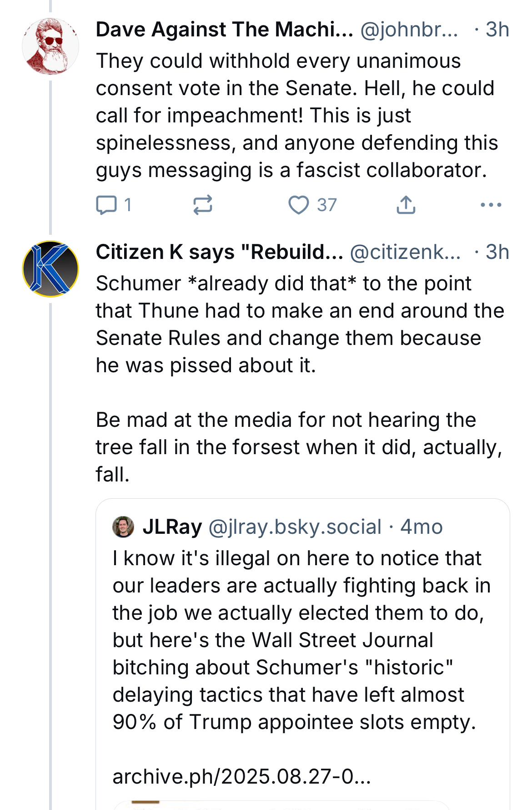Open the quoted post's 4mo timestamp
532x810 pixels.
click(422, 527)
